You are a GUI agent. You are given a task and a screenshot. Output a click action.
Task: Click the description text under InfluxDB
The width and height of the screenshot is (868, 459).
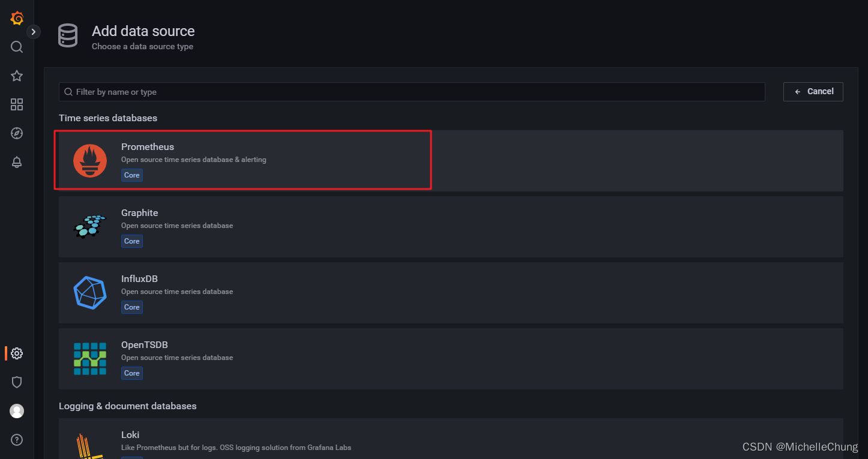click(177, 292)
